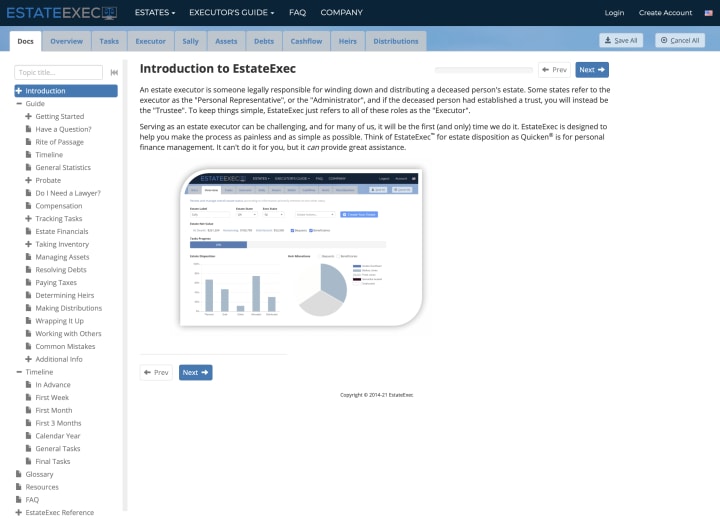Click the Cancel All button
Image resolution: width=720 pixels, height=519 pixels.
(680, 40)
